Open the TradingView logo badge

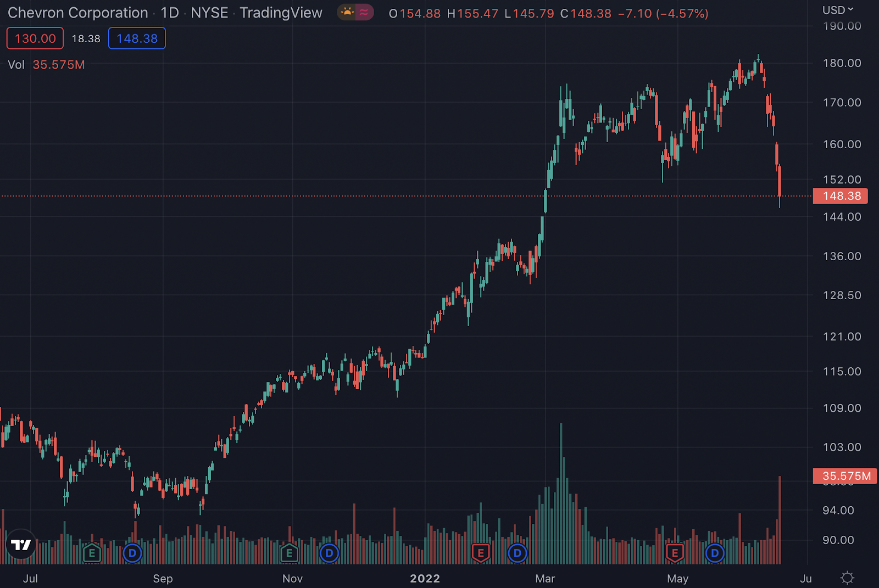21,544
